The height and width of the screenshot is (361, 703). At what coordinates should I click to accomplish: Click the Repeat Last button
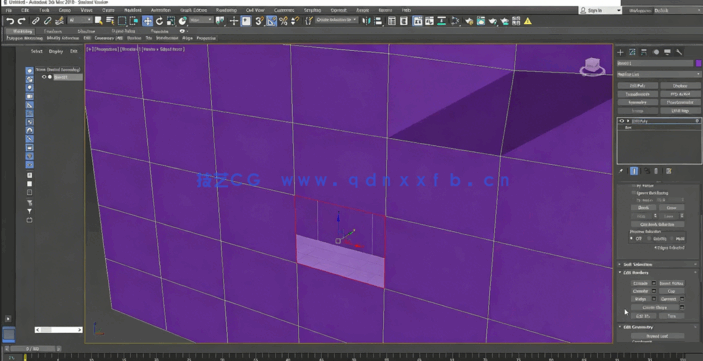(657, 336)
